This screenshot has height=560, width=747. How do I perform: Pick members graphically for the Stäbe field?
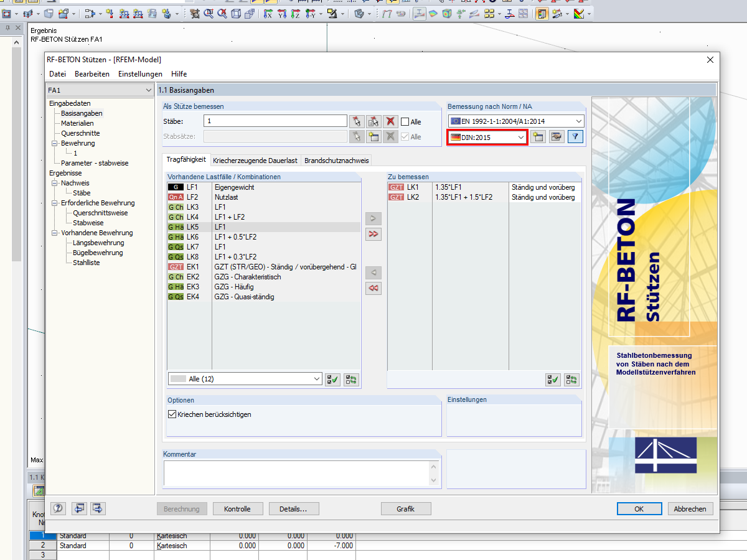click(356, 121)
